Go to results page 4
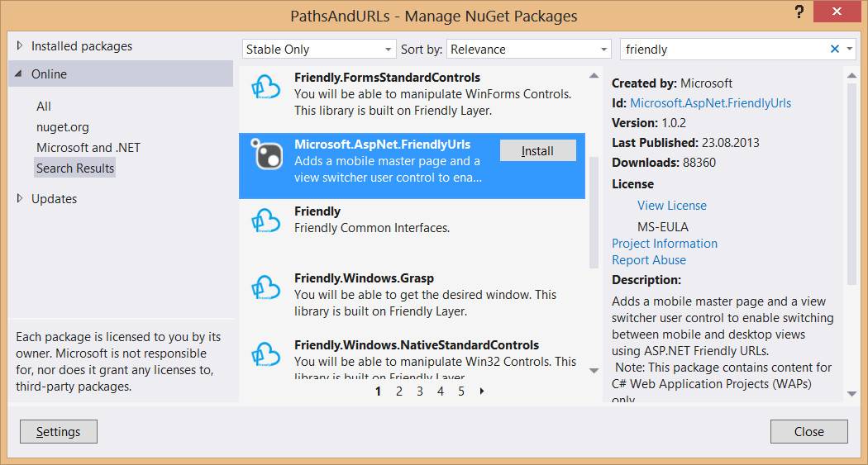 pos(440,391)
